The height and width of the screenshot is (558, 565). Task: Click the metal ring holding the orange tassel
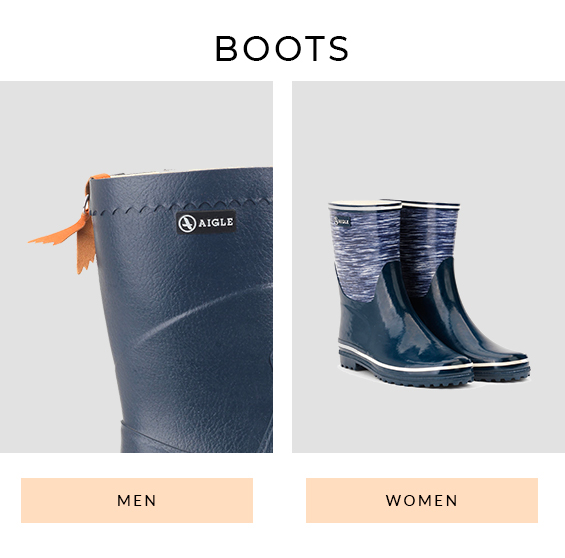tap(86, 204)
